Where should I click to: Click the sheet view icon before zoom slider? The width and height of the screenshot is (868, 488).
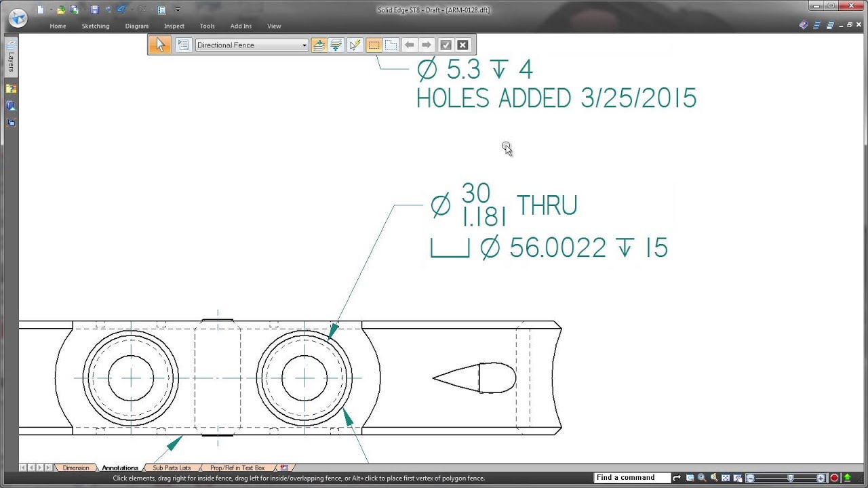pos(738,478)
